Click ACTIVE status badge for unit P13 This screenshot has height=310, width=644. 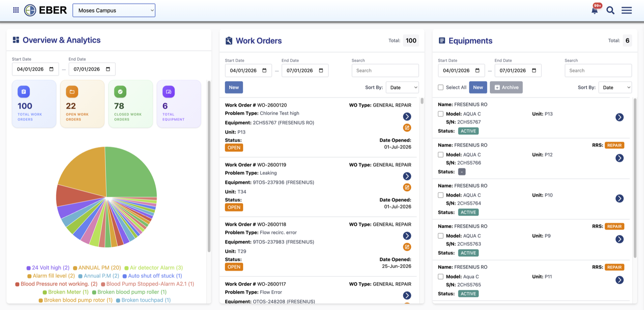[x=468, y=131]
